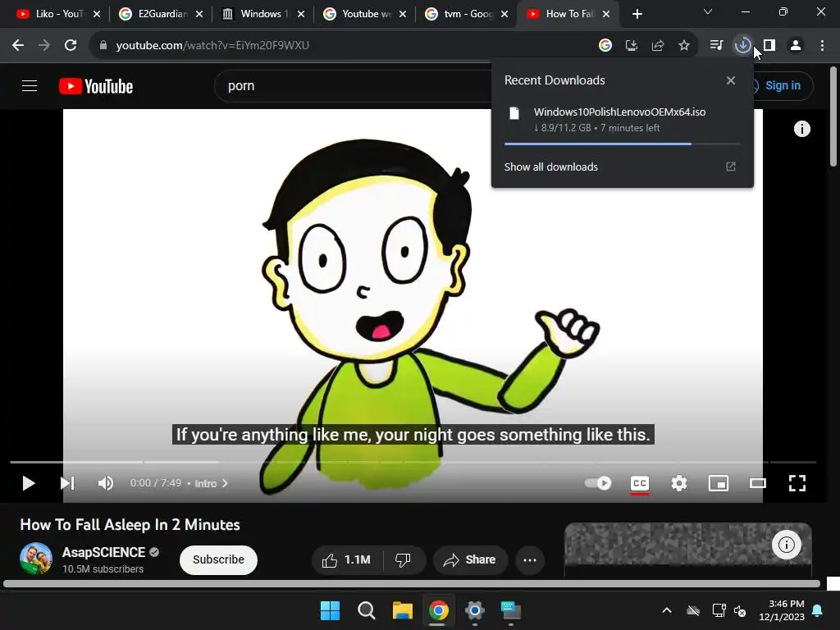Open the Windows Start menu

click(330, 610)
